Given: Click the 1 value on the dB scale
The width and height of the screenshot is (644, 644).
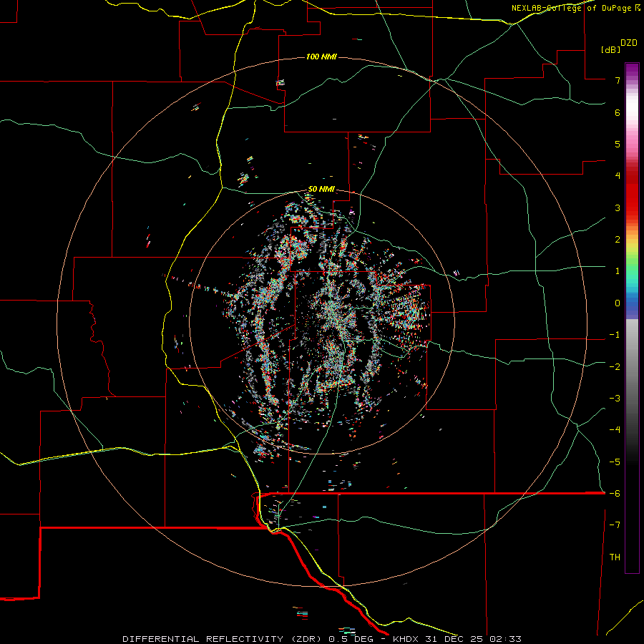Looking at the screenshot, I should (618, 271).
